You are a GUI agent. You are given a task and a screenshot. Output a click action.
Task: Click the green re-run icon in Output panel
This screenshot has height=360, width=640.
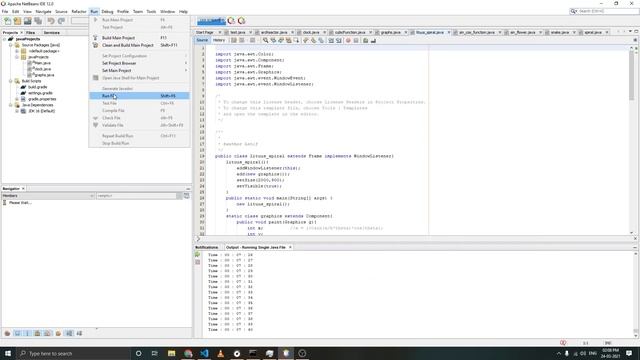point(198,255)
